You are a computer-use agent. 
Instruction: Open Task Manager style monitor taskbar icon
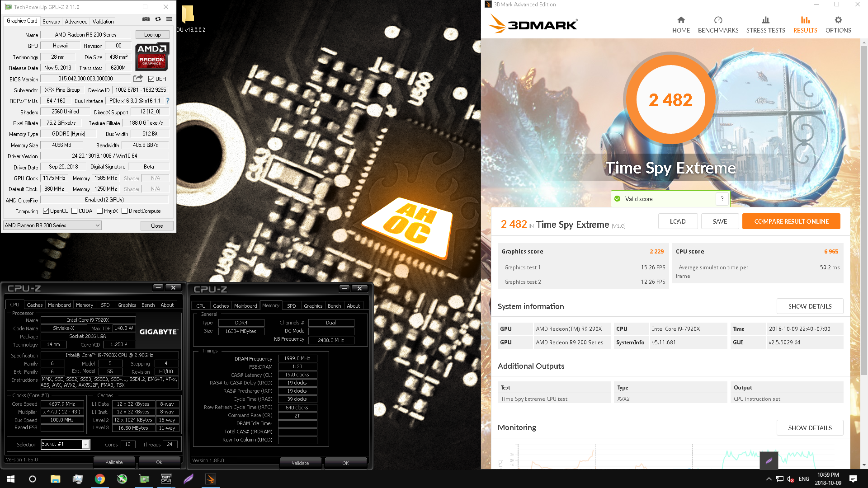tap(77, 479)
